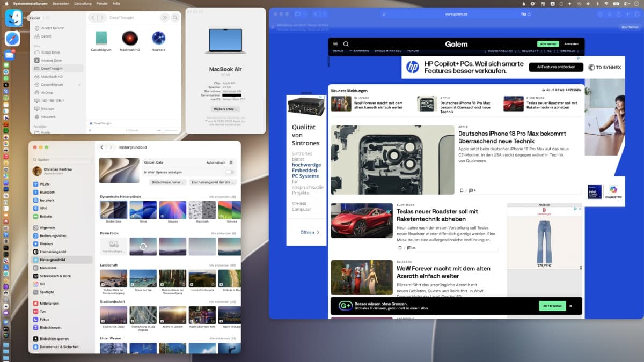Open the Cavumhilgrum volume icon in Finder
Viewport: 644px width, 362px height.
point(101,38)
